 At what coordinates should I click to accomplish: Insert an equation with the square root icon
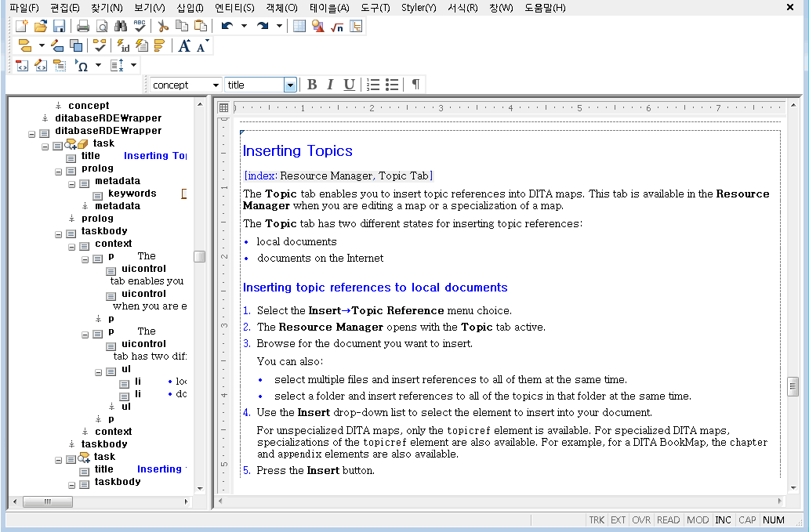(x=337, y=27)
